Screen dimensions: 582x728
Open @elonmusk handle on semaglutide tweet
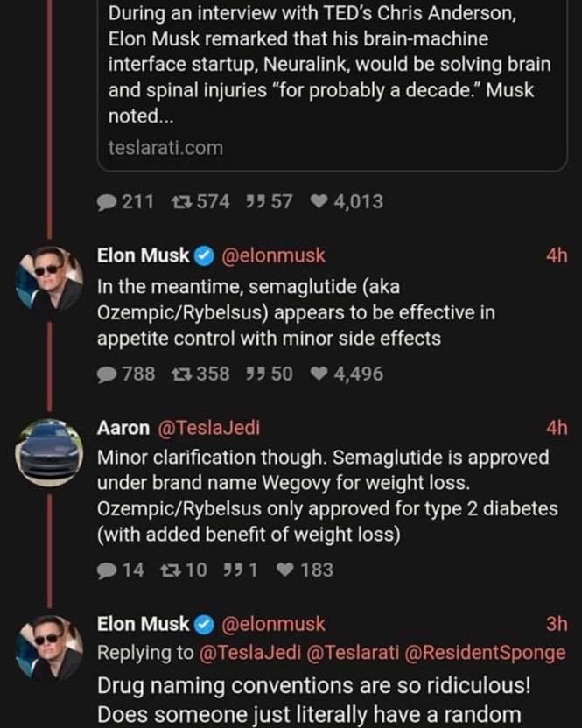click(x=273, y=255)
